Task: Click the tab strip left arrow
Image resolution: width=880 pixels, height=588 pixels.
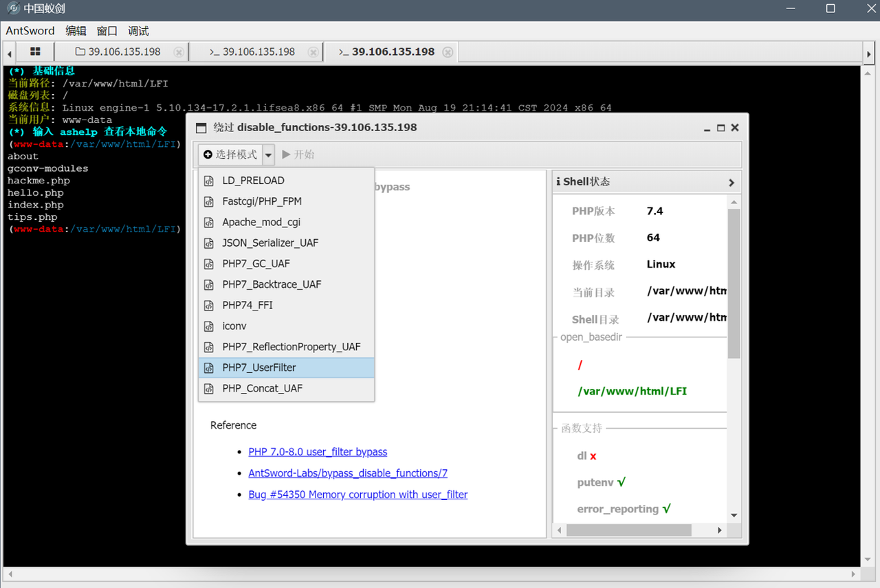Action: click(10, 52)
